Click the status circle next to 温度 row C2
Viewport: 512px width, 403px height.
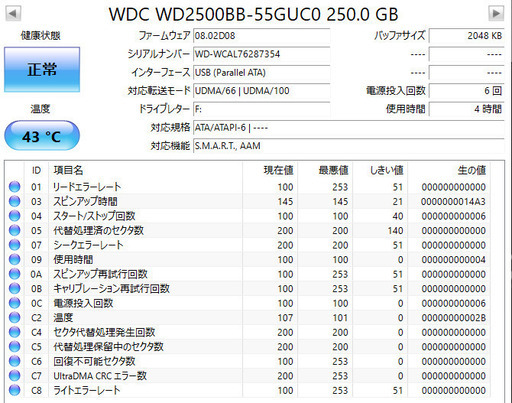(14, 318)
